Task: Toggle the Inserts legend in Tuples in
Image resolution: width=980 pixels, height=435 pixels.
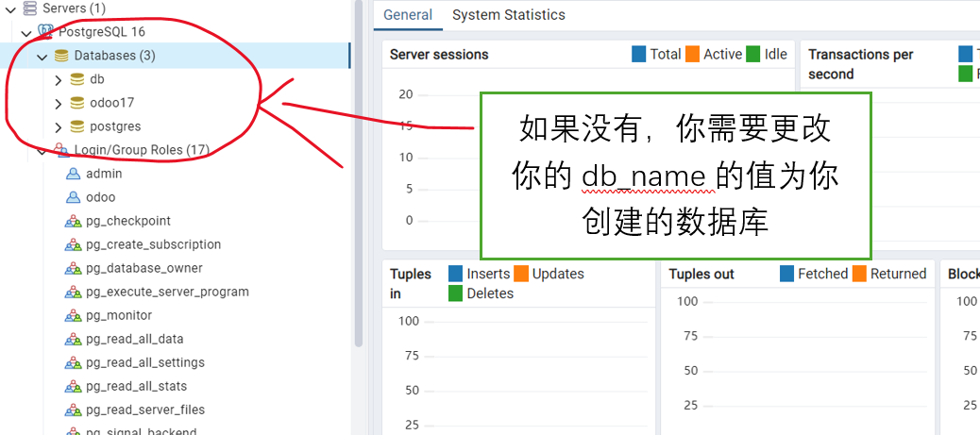Action: click(x=480, y=274)
